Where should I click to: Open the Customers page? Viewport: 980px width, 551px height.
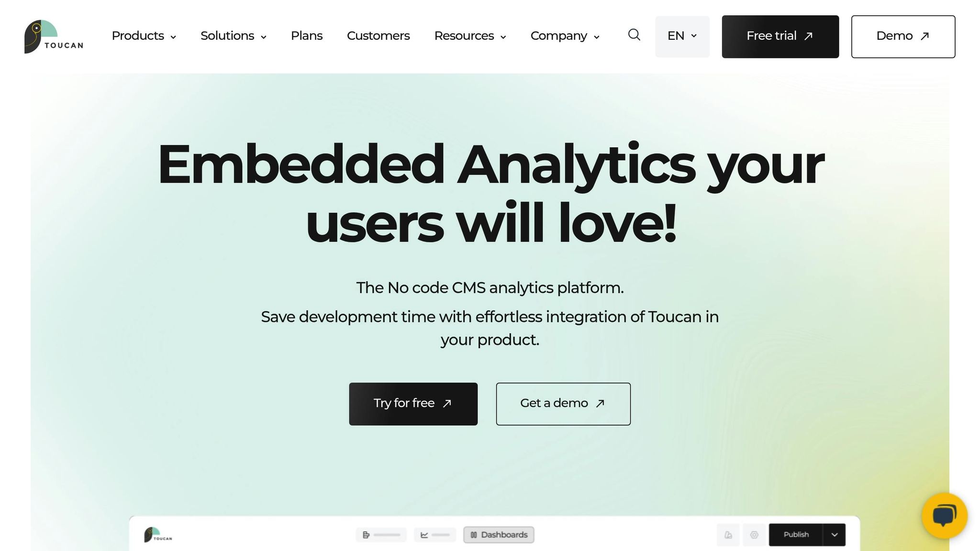379,36
